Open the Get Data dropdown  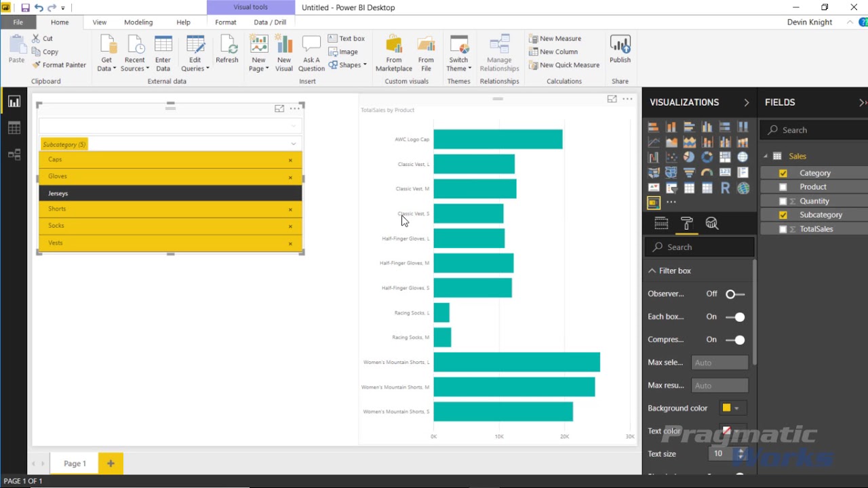106,64
